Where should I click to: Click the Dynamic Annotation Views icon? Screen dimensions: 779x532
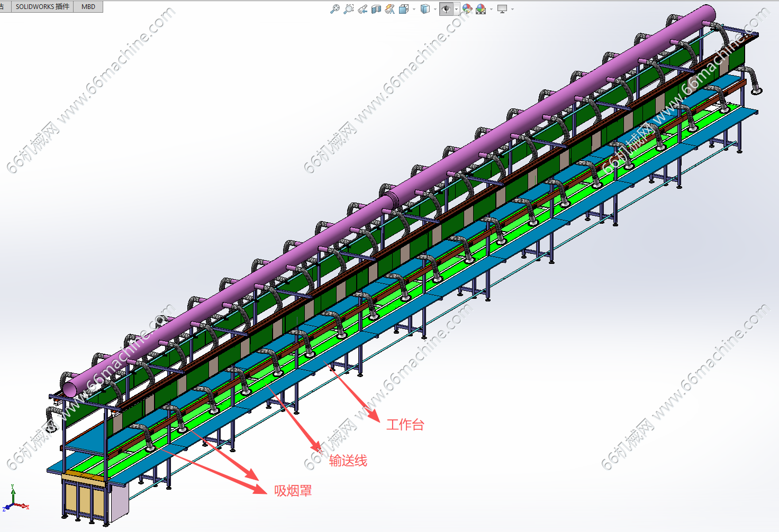tap(390, 9)
